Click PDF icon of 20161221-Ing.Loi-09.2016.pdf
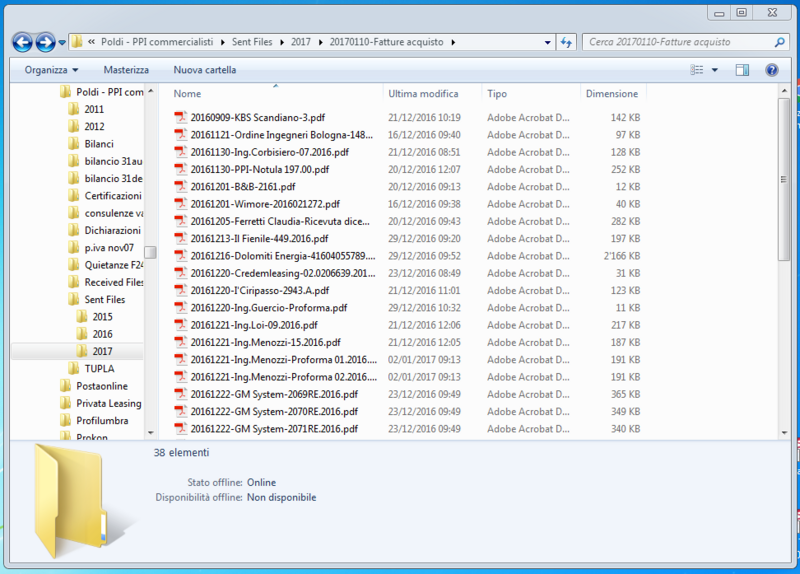This screenshot has width=800, height=574. (180, 325)
